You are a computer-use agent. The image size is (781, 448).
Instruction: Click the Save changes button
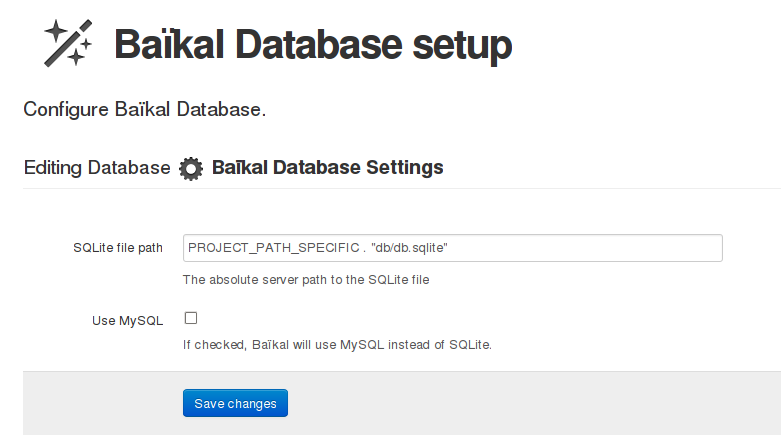coord(235,403)
